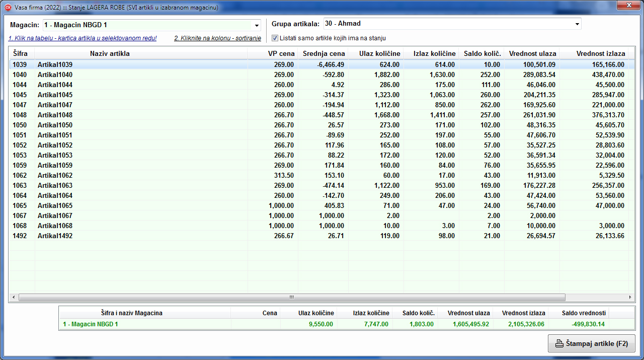Image resolution: width=644 pixels, height=360 pixels.
Task: Select the Artikal1040 name cell
Action: pos(141,75)
